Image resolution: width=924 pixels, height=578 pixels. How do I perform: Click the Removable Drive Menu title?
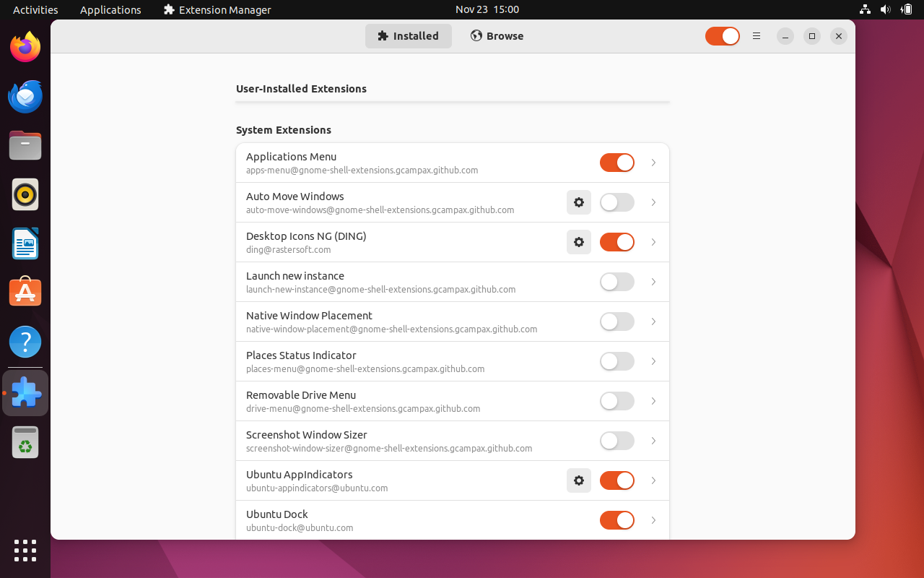301,395
